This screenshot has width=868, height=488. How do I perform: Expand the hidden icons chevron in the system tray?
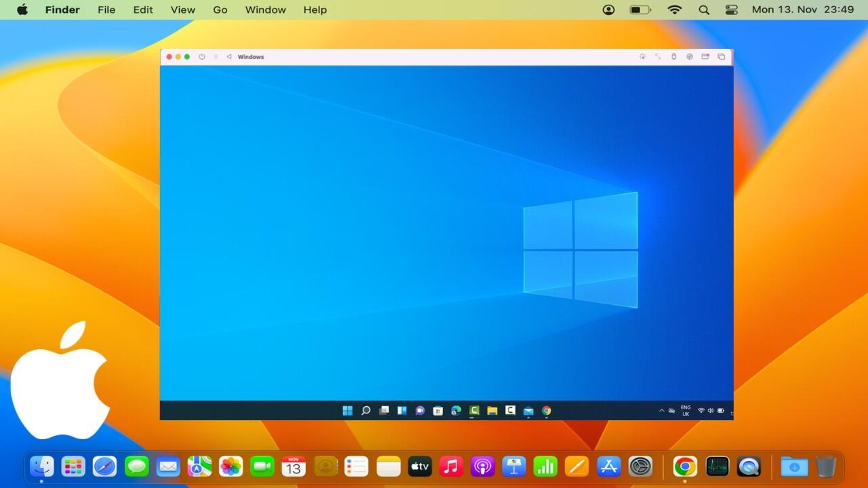point(662,411)
